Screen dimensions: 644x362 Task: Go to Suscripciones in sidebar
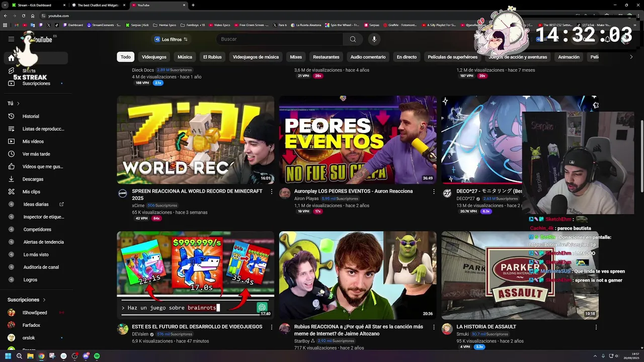tap(36, 83)
